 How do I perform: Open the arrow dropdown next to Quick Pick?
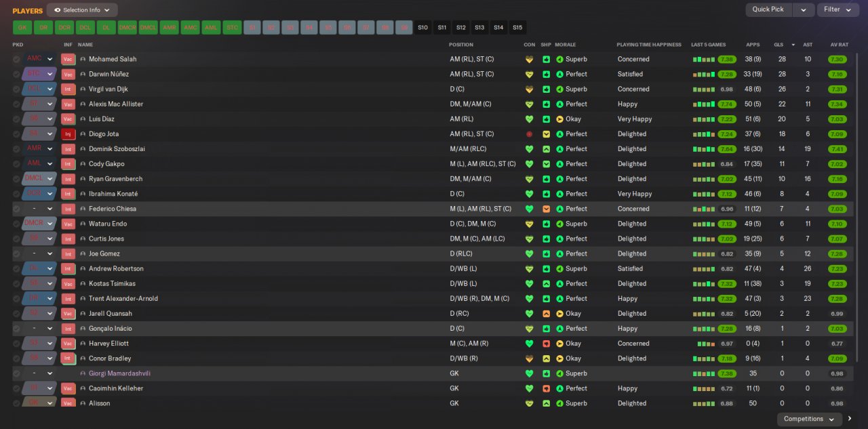(804, 9)
